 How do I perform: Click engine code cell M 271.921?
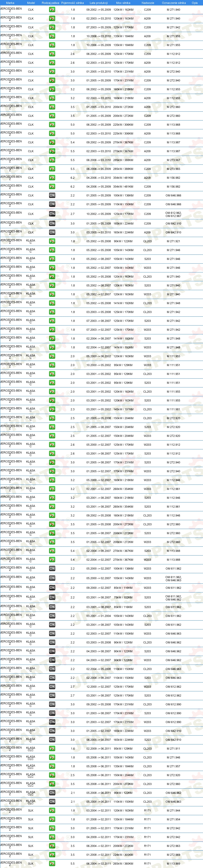coord(173,241)
